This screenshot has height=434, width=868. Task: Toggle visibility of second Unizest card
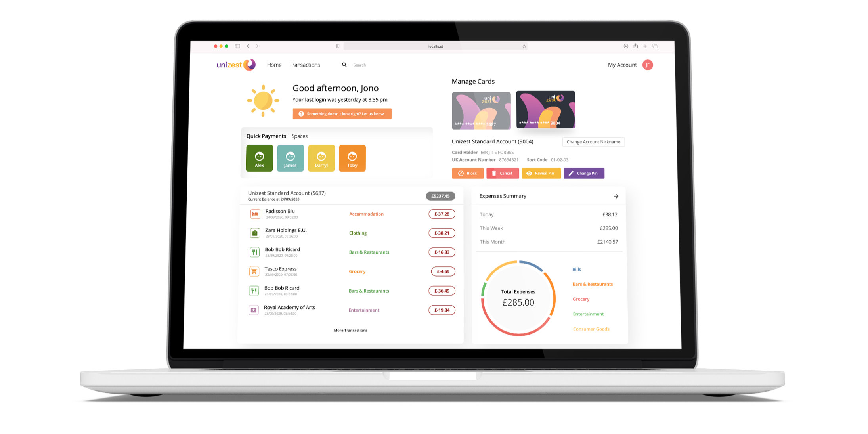click(x=545, y=108)
